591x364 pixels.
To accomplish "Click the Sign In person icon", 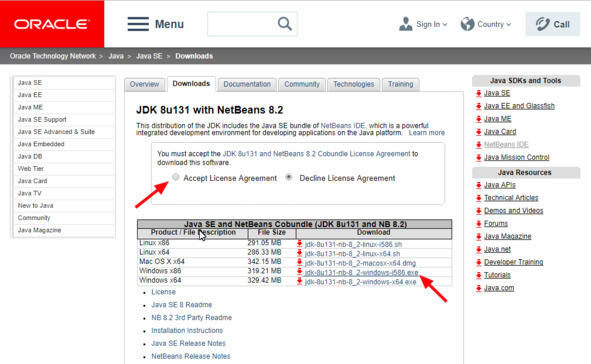I will pyautogui.click(x=406, y=24).
